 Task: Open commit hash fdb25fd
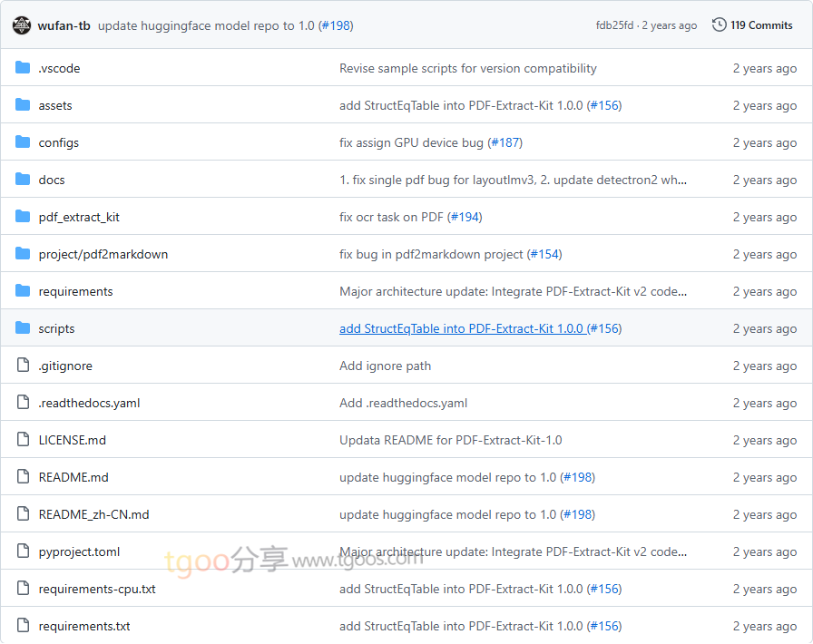615,25
